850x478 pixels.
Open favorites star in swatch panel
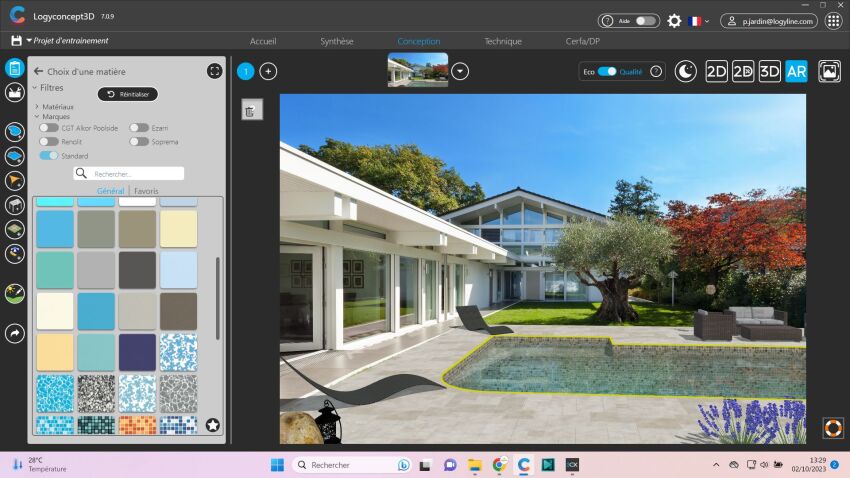click(213, 425)
